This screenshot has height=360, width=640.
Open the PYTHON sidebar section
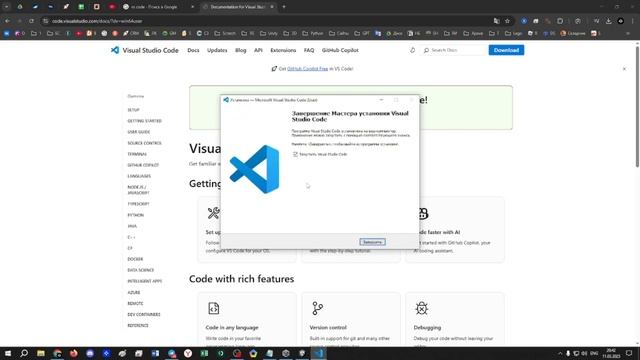point(136,215)
